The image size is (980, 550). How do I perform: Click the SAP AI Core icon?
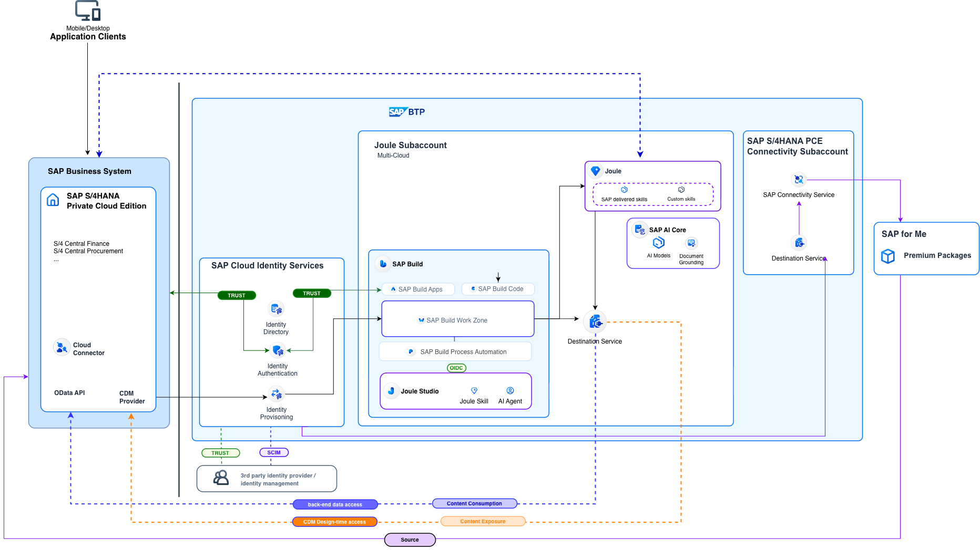pos(640,230)
